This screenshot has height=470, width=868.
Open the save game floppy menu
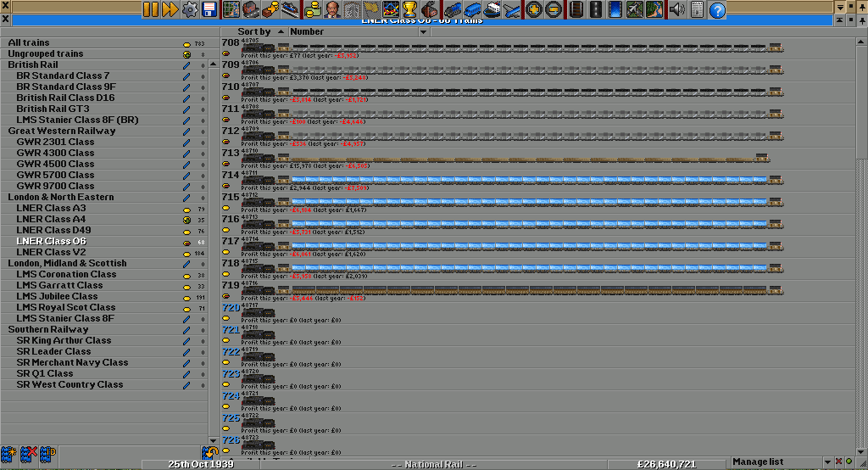click(x=209, y=9)
